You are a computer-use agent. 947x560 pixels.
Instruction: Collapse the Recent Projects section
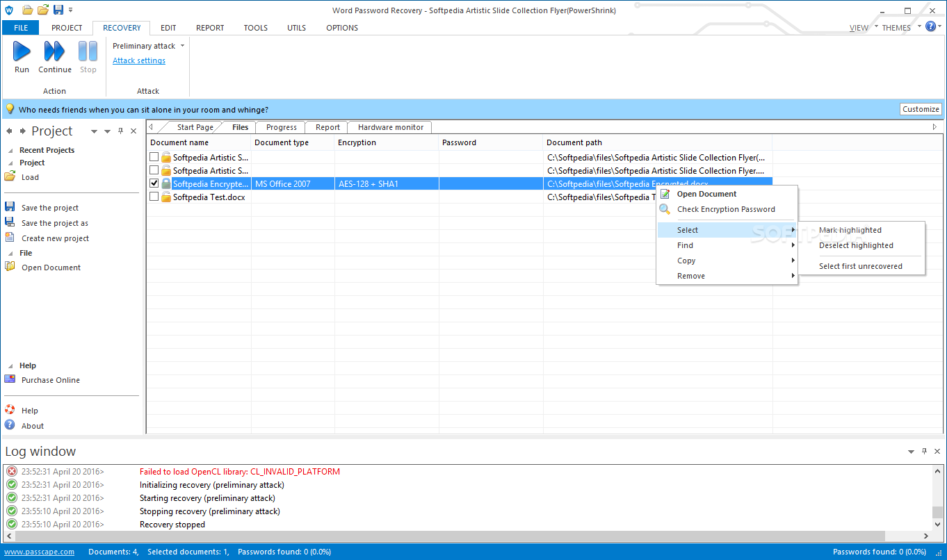point(10,150)
